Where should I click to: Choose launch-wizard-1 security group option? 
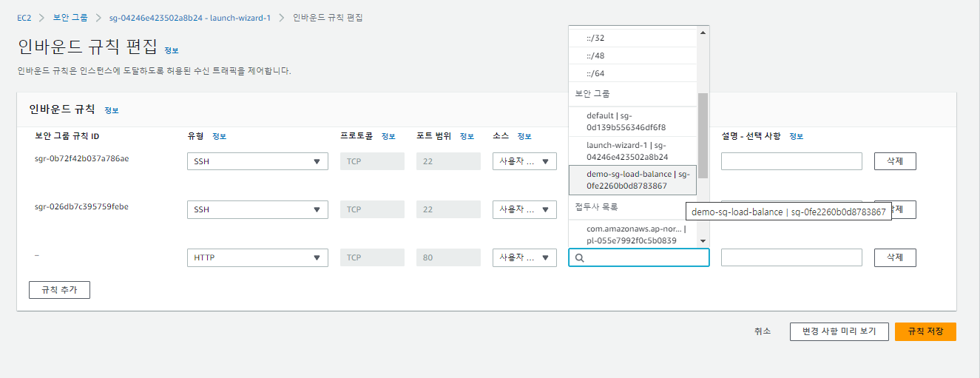[633, 151]
